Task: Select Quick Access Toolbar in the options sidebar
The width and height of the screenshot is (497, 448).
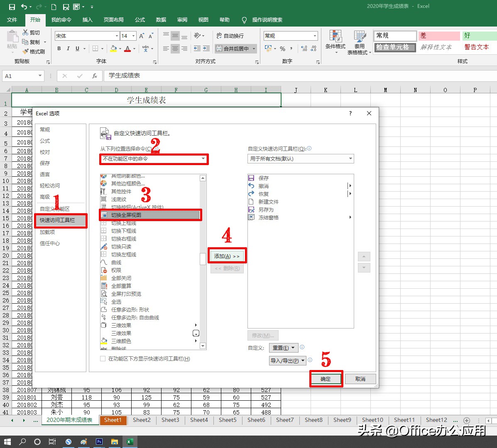Action: pos(60,220)
